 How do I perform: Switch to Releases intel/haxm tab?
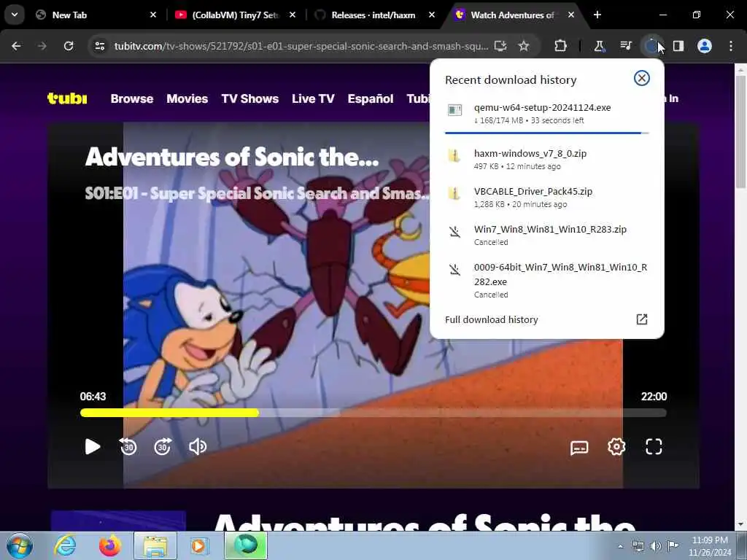tap(374, 15)
